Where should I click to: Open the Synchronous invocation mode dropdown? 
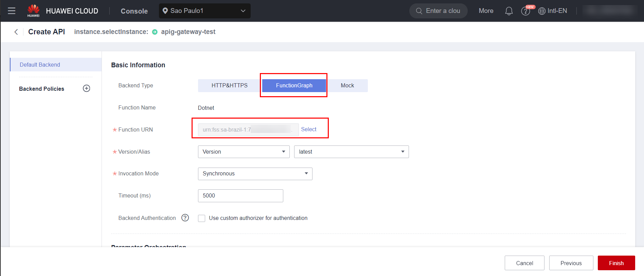(x=255, y=174)
